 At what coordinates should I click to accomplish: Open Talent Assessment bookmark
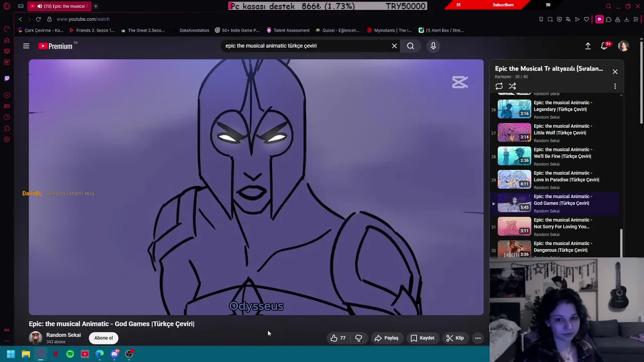[x=288, y=30]
